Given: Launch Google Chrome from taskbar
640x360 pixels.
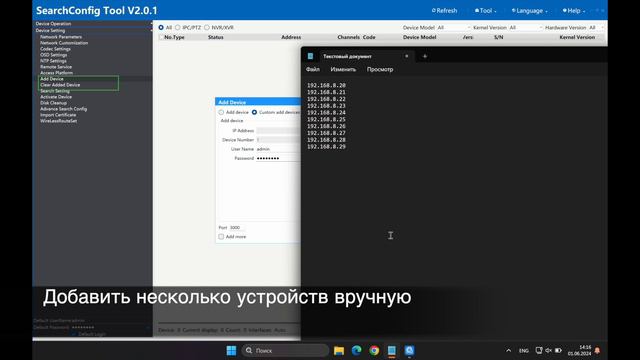Looking at the screenshot, I should (x=374, y=351).
